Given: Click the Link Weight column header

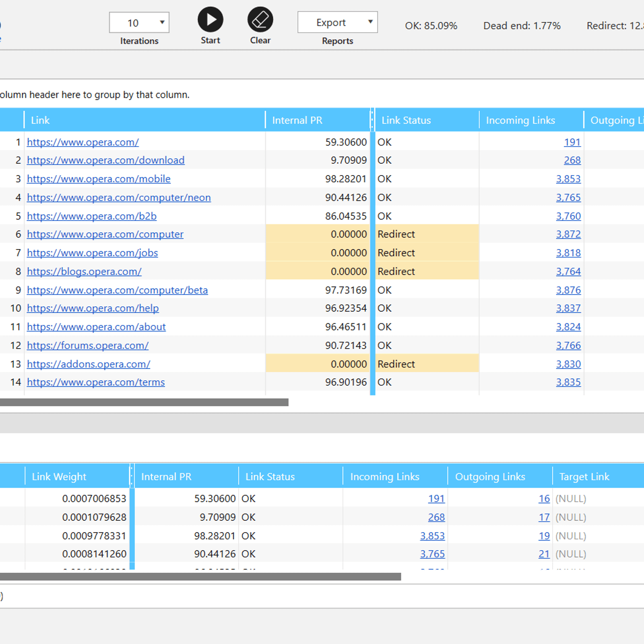Looking at the screenshot, I should point(77,477).
